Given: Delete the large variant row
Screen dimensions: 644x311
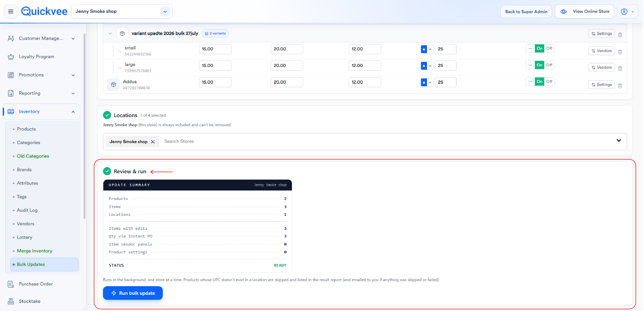Looking at the screenshot, I should coord(620,68).
